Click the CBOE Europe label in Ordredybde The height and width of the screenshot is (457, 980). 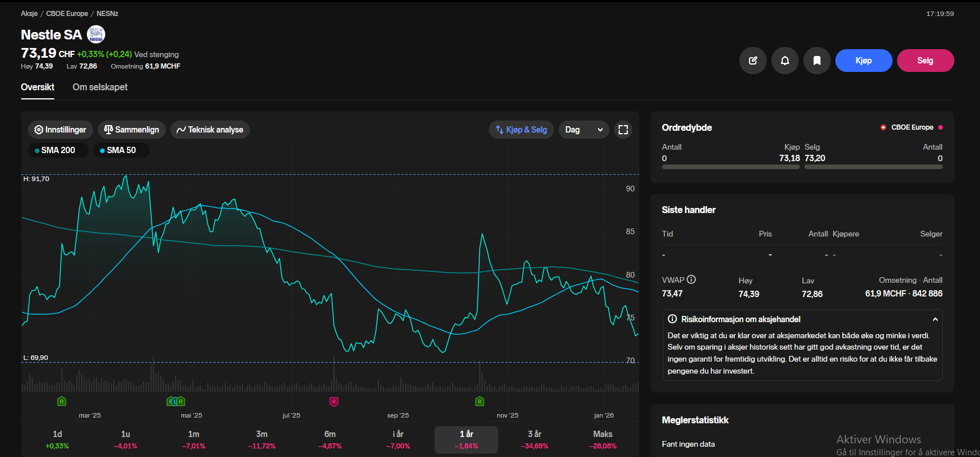click(912, 127)
